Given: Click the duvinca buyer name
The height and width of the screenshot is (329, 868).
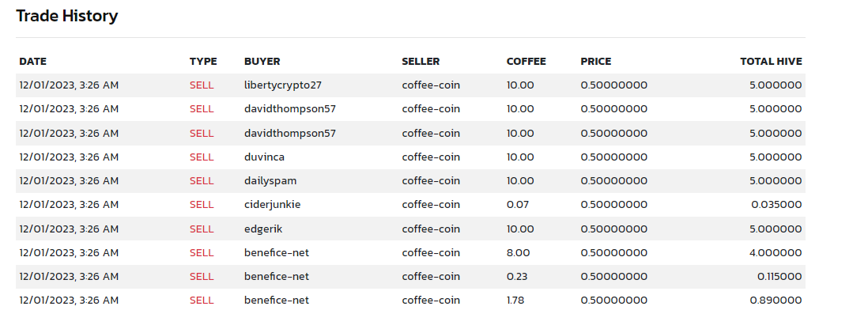Looking at the screenshot, I should coord(264,157).
